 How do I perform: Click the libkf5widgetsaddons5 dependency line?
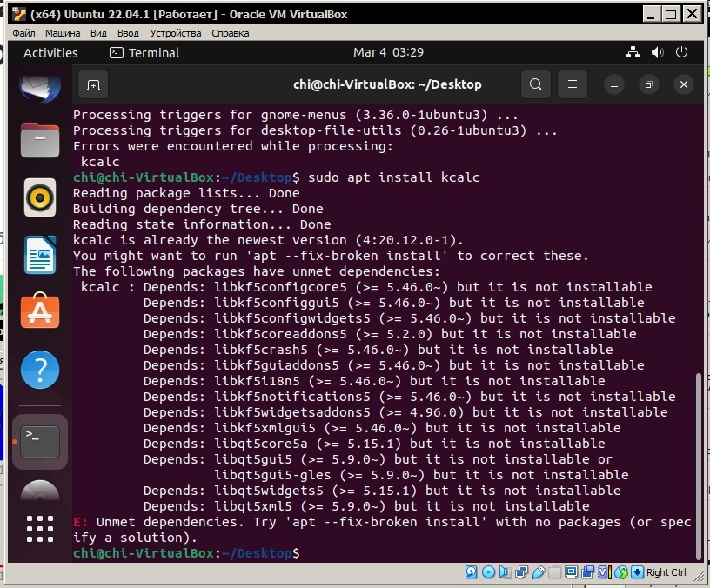405,412
